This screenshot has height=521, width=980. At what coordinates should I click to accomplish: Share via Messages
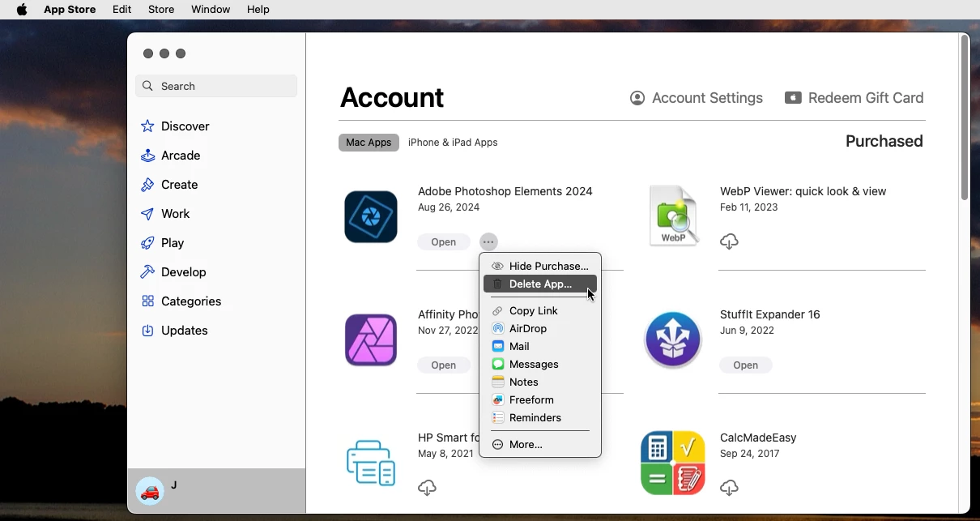click(x=540, y=364)
